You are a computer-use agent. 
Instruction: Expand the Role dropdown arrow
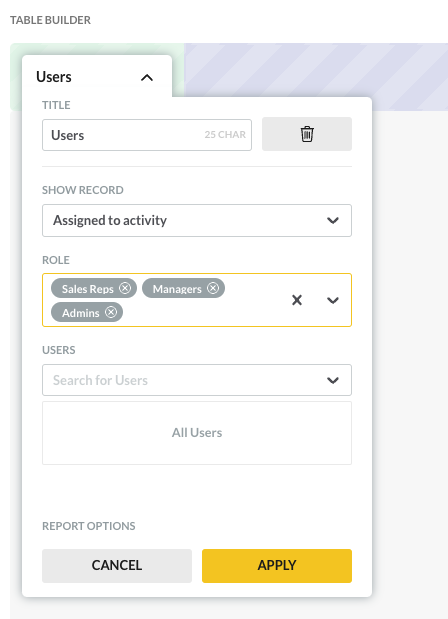[x=333, y=300]
